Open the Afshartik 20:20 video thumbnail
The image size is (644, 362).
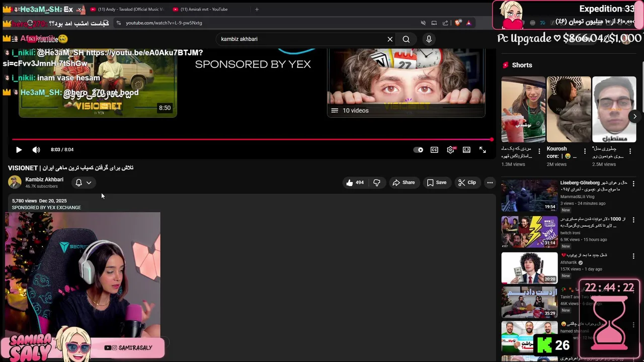pyautogui.click(x=529, y=268)
